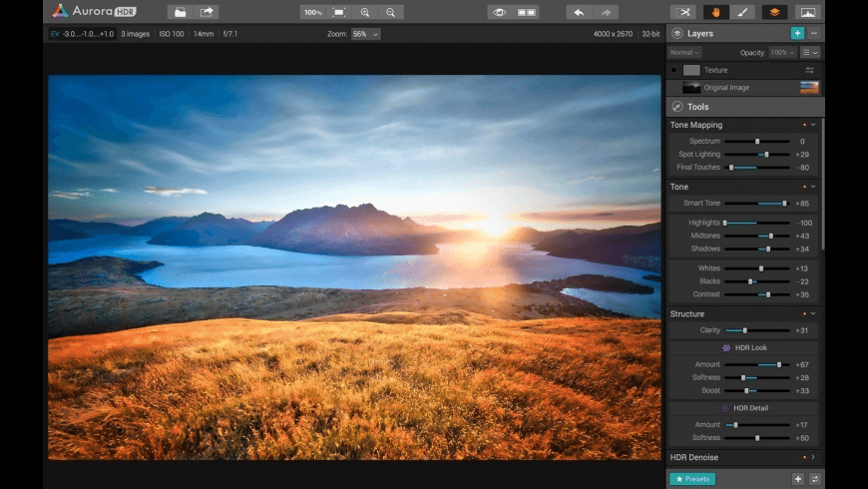Add a new layer with plus button
Viewport: 868px width, 489px height.
click(797, 33)
